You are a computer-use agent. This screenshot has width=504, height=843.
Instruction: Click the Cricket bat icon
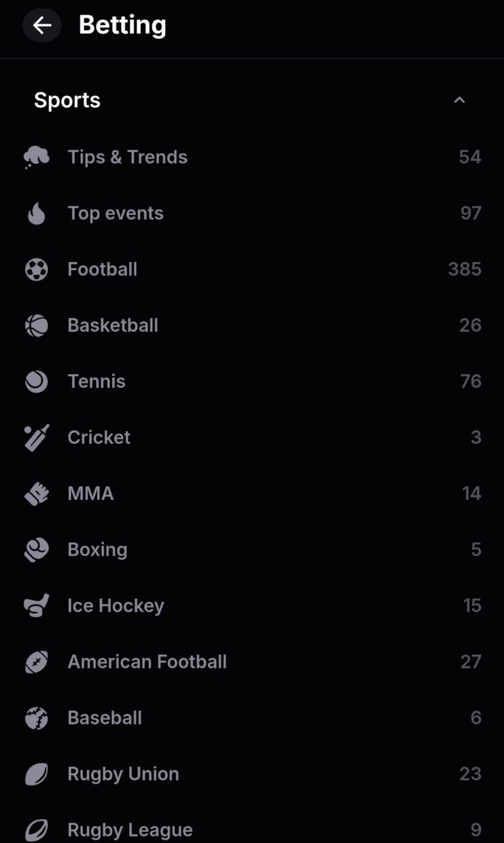(36, 437)
